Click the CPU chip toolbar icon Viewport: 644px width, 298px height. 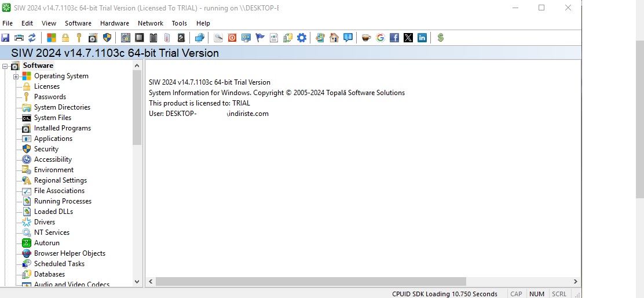pos(140,38)
